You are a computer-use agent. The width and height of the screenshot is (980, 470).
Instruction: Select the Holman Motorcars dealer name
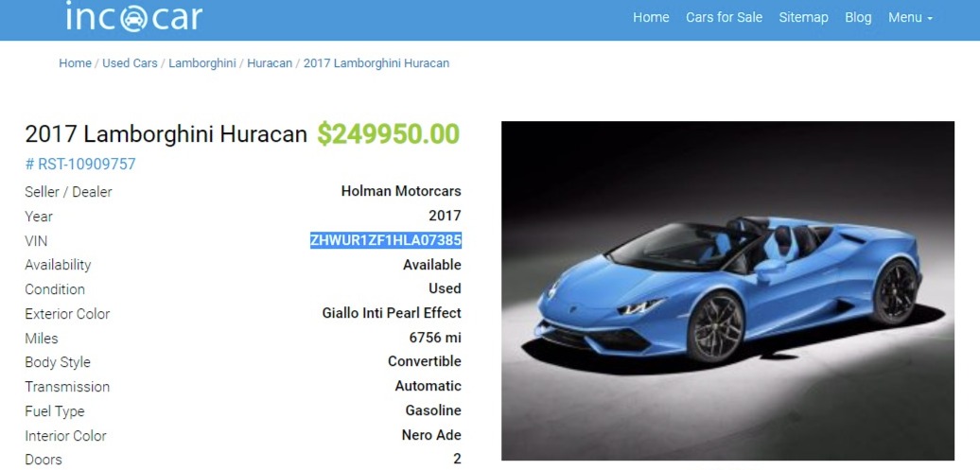(401, 191)
